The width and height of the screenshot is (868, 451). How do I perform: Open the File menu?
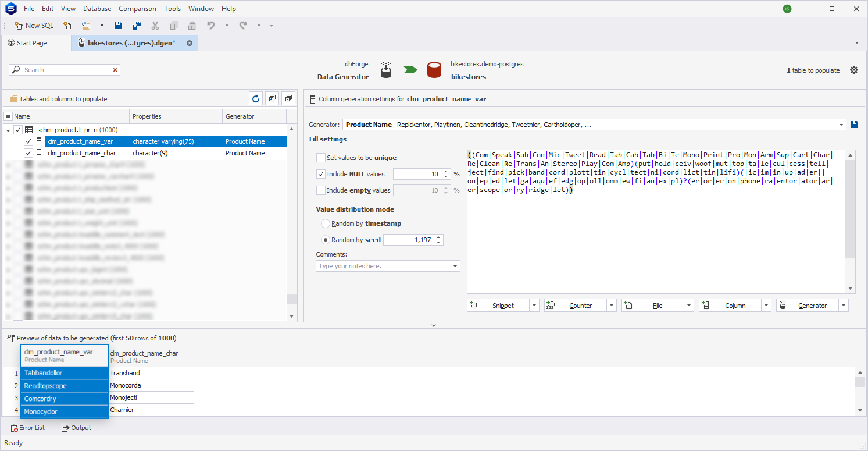29,9
